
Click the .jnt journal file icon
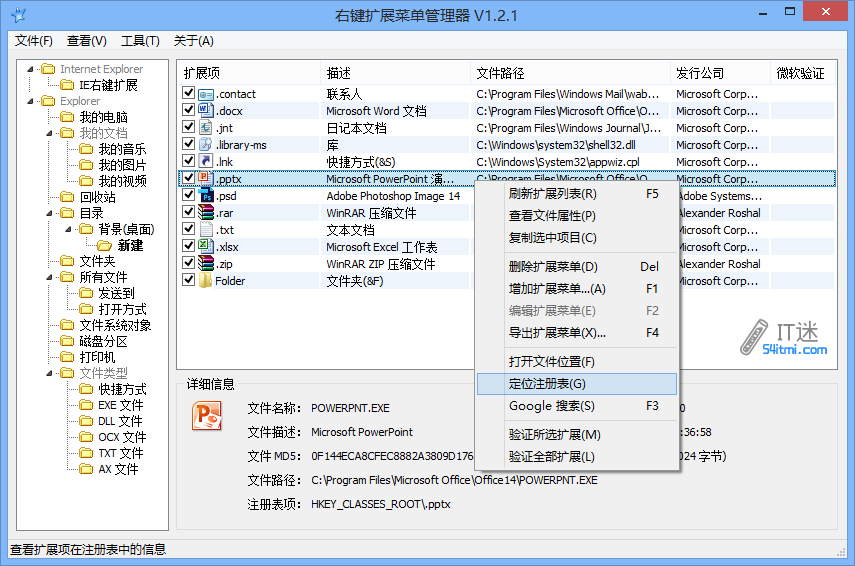pos(206,128)
